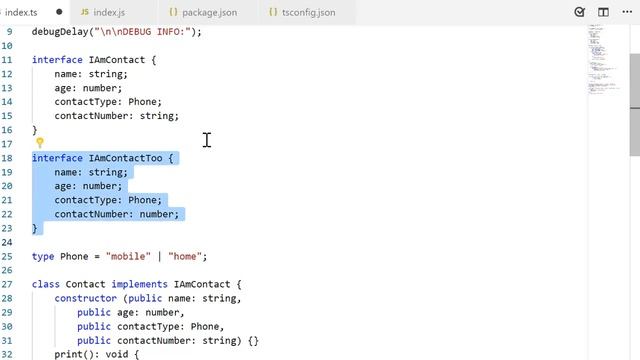Viewport: 640px width, 360px height.
Task: Click the JS file icon on index.js tab
Action: 84,12
